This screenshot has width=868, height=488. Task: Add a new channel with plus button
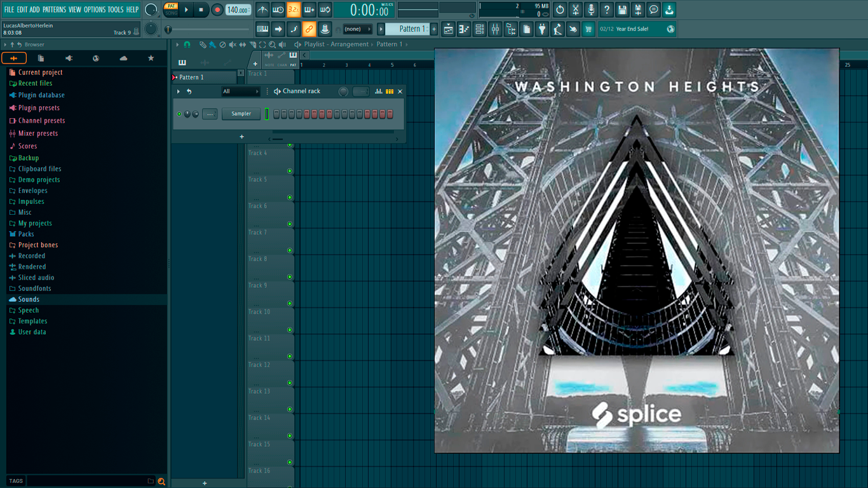(241, 137)
